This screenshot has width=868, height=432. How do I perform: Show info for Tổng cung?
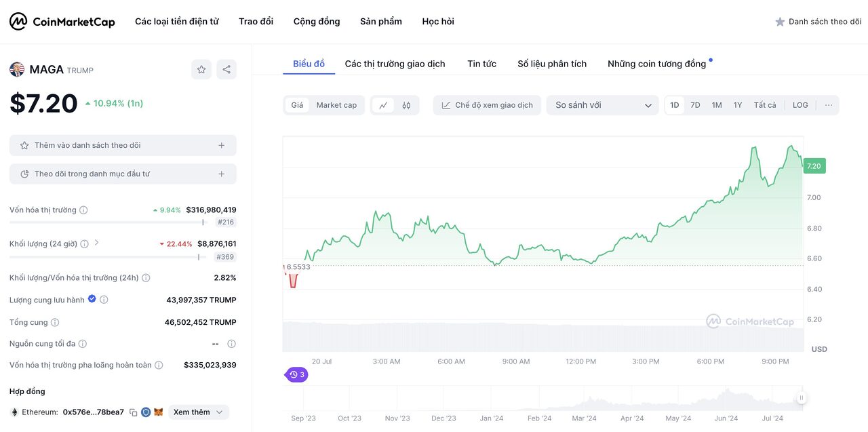(55, 322)
